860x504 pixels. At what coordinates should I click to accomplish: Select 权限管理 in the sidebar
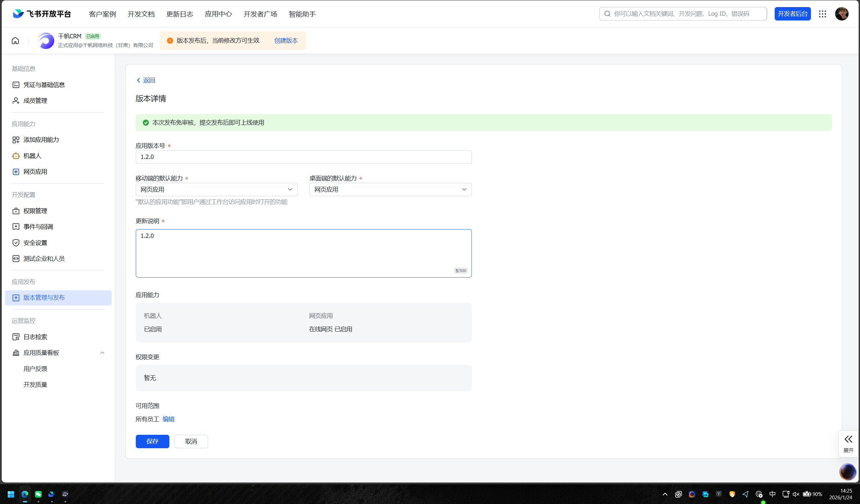[35, 211]
